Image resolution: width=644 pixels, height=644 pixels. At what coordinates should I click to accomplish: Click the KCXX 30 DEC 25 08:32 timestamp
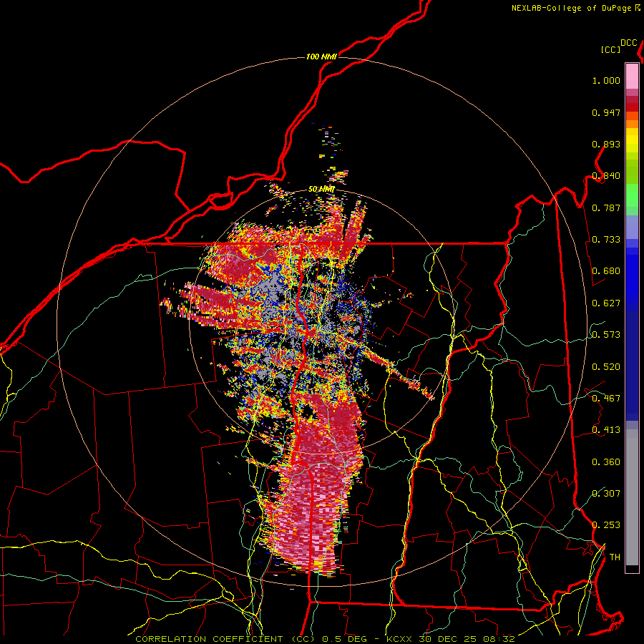coord(451,639)
